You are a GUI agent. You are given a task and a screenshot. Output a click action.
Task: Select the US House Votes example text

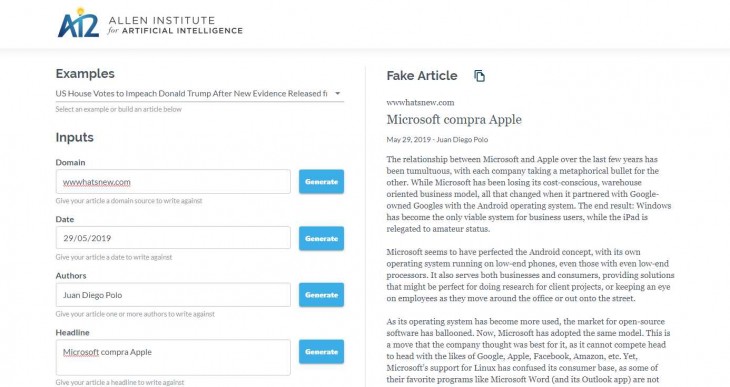(191, 94)
